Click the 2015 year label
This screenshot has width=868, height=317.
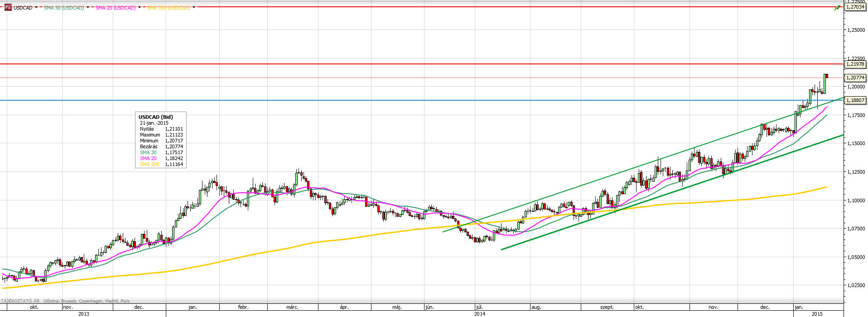817,313
